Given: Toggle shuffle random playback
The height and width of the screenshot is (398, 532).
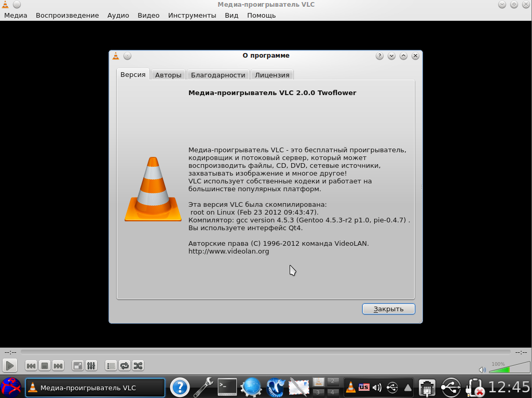Looking at the screenshot, I should pyautogui.click(x=138, y=366).
